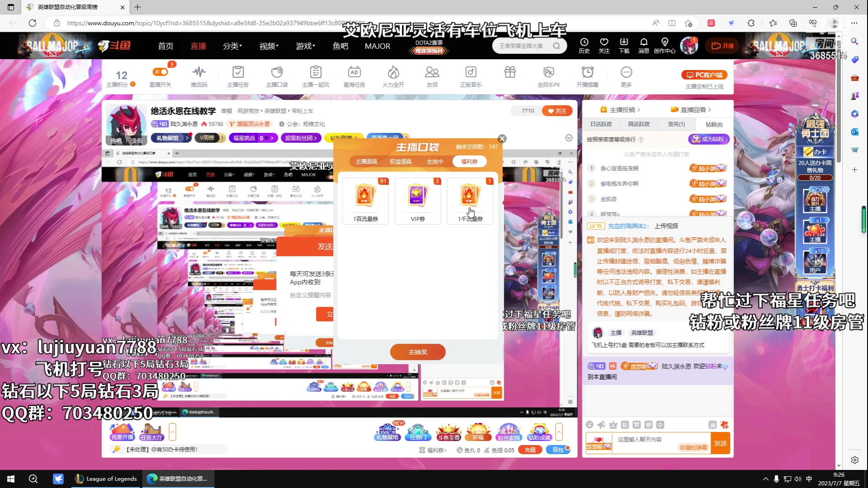Expand 直播回看 replay arrow

pos(710,110)
